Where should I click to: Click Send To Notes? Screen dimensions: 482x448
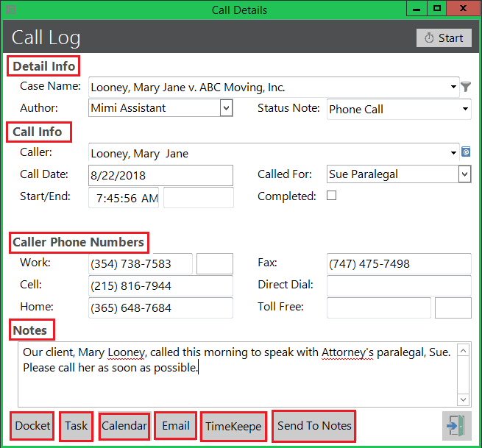pyautogui.click(x=314, y=426)
